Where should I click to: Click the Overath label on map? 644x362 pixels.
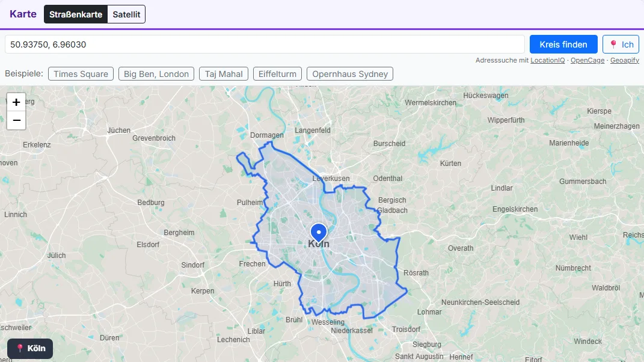pos(461,248)
